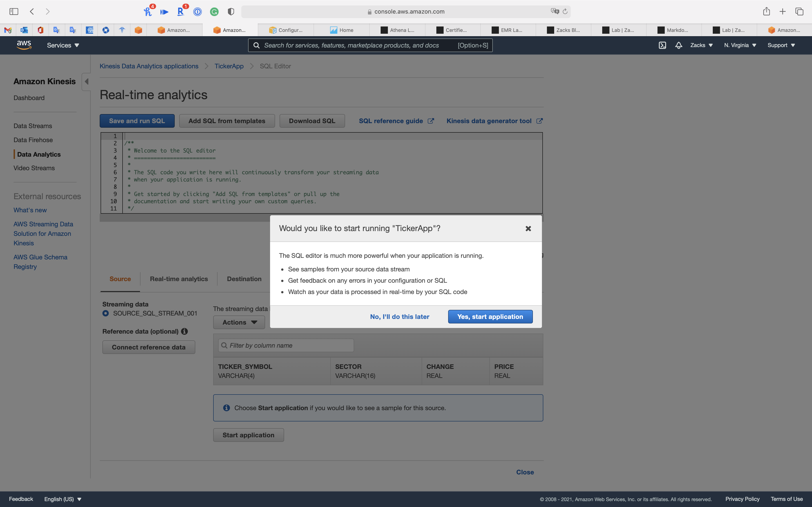
Task: Click Safari reload page icon
Action: pos(565,11)
